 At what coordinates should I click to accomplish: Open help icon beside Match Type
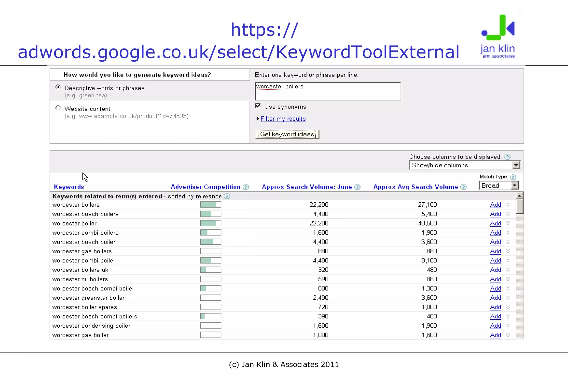point(513,177)
